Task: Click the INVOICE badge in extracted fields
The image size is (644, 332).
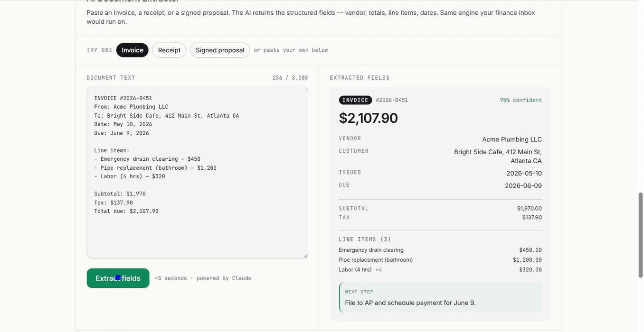Action: coord(355,100)
